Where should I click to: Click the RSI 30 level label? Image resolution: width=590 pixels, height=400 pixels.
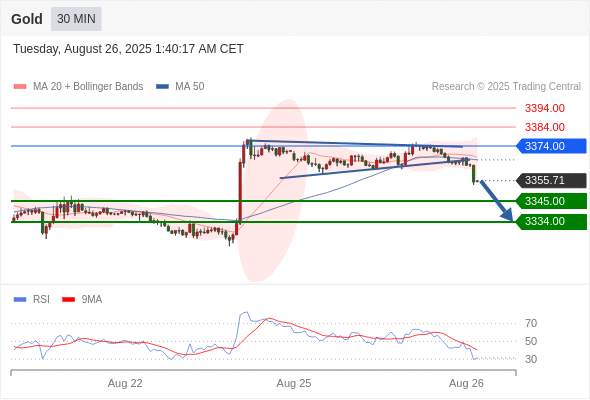click(531, 359)
